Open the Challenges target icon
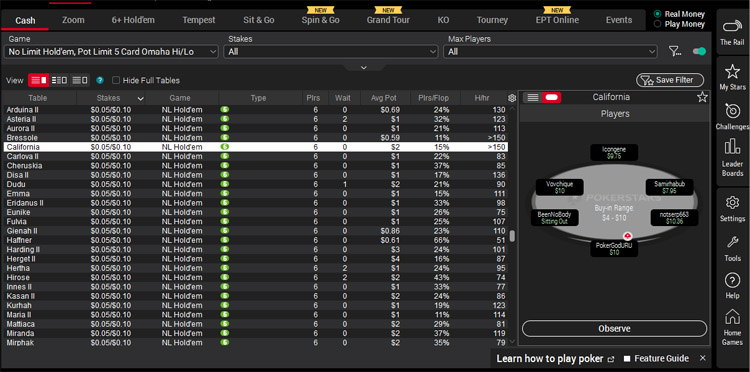Viewport: 750px width, 372px height. [732, 110]
